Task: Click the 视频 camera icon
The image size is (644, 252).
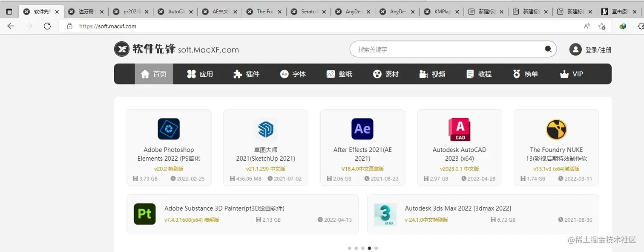Action: pyautogui.click(x=423, y=74)
